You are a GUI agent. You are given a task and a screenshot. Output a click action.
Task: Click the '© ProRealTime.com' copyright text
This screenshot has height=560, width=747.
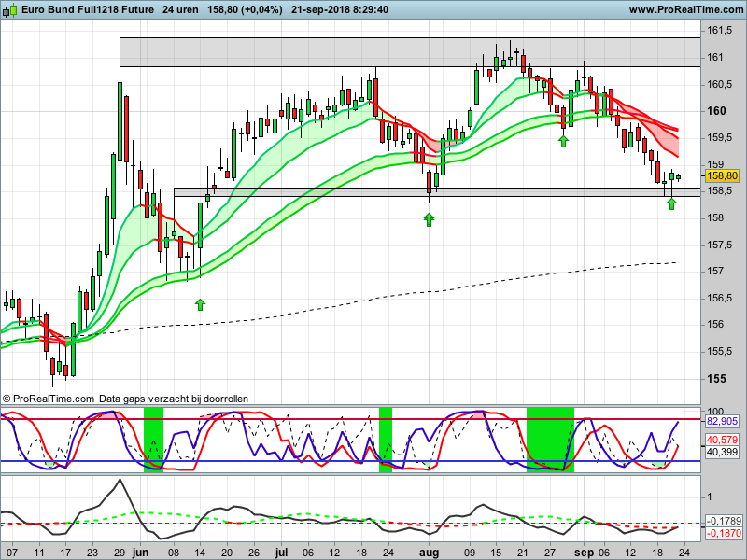(x=49, y=399)
